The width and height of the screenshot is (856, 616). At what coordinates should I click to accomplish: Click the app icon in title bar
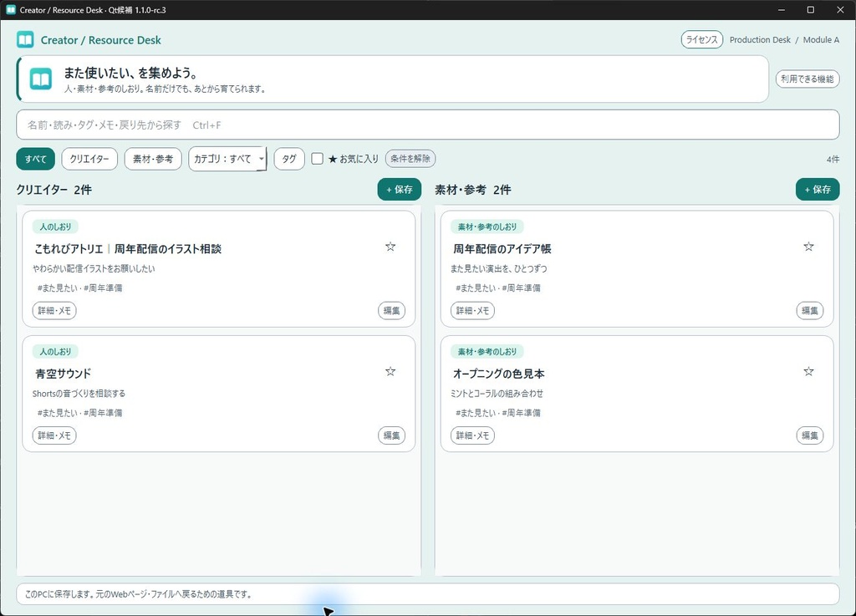pos(10,10)
